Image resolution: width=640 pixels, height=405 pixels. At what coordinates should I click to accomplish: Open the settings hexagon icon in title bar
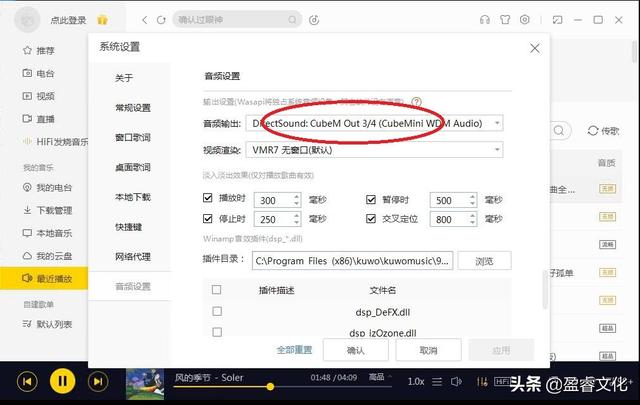click(x=525, y=20)
